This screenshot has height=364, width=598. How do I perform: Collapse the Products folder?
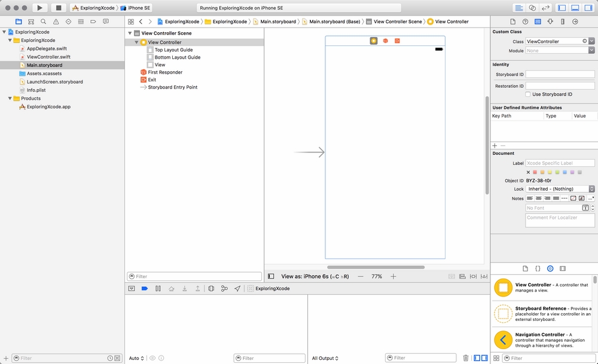10,99
